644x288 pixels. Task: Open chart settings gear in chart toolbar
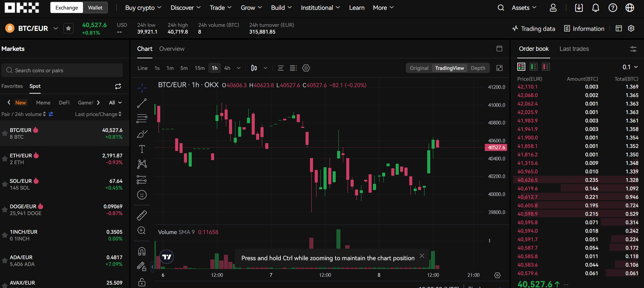coord(306,68)
